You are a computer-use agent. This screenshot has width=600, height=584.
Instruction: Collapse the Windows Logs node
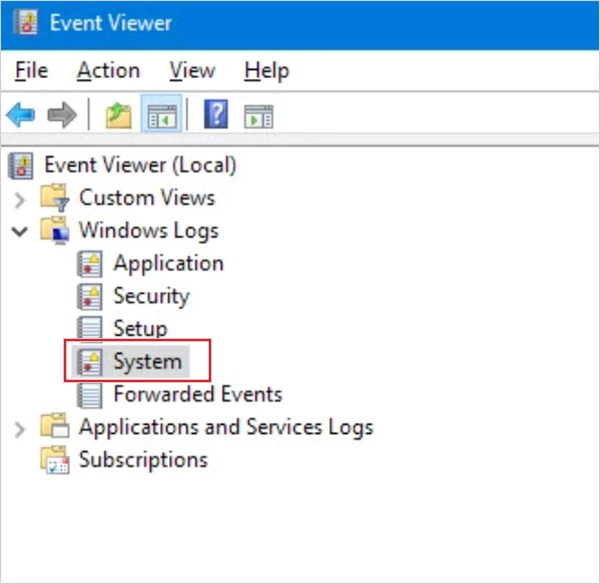click(20, 232)
